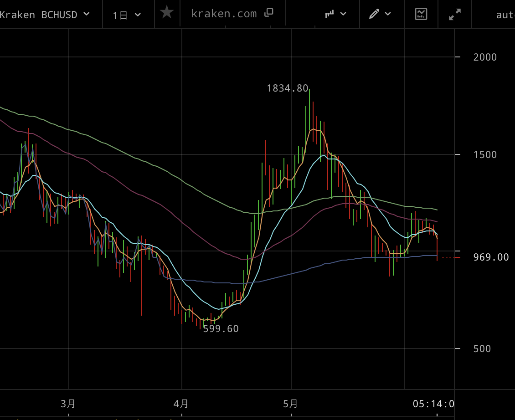Select the pencil drawing tool

pos(374,14)
